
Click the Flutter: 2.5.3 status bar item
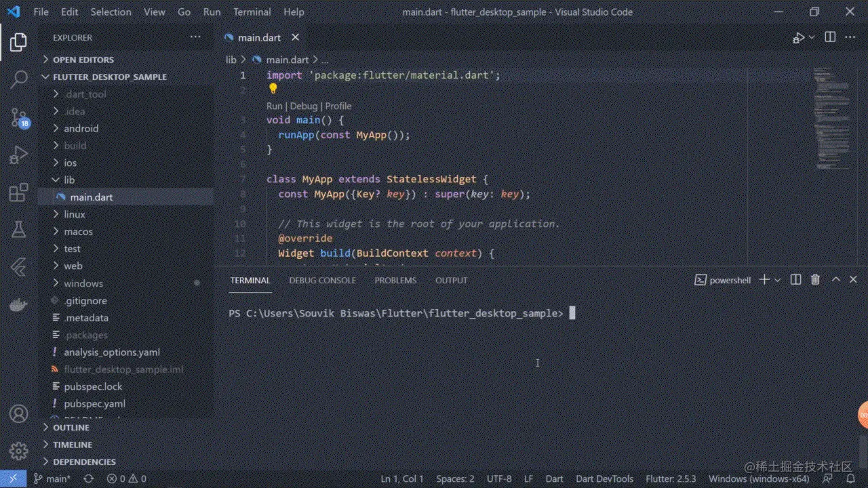click(x=671, y=479)
